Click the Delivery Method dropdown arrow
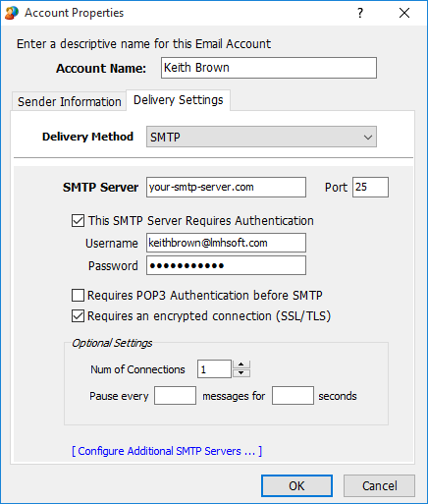Viewport: 428px width, 504px height. (368, 138)
